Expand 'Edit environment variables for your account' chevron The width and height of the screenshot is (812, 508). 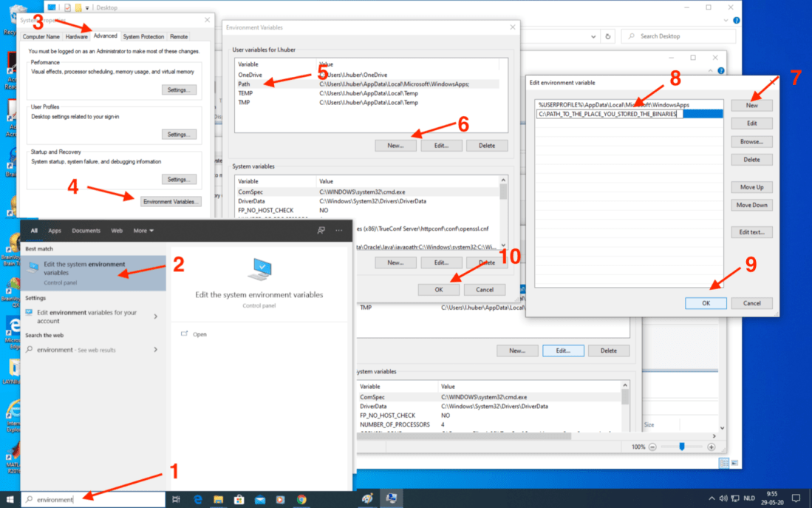(x=155, y=316)
